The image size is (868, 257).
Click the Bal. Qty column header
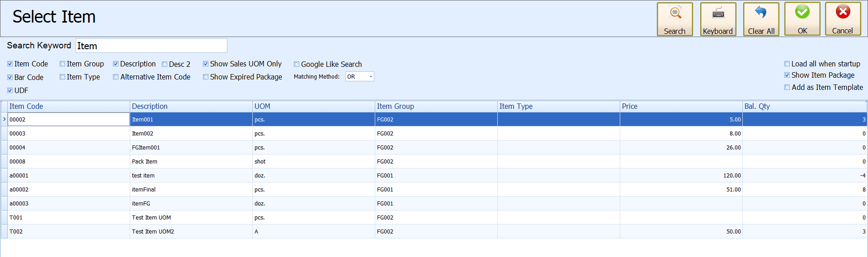[x=804, y=107]
